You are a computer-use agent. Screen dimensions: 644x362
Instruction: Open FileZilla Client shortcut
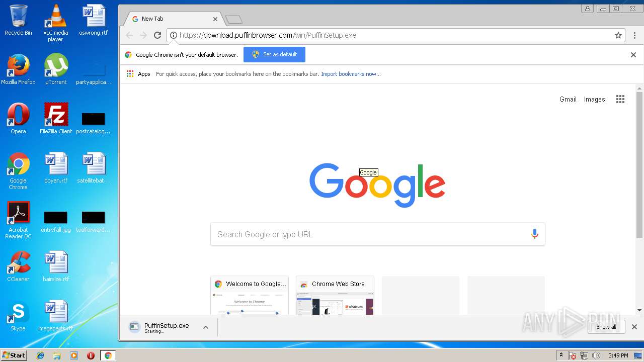click(x=55, y=119)
